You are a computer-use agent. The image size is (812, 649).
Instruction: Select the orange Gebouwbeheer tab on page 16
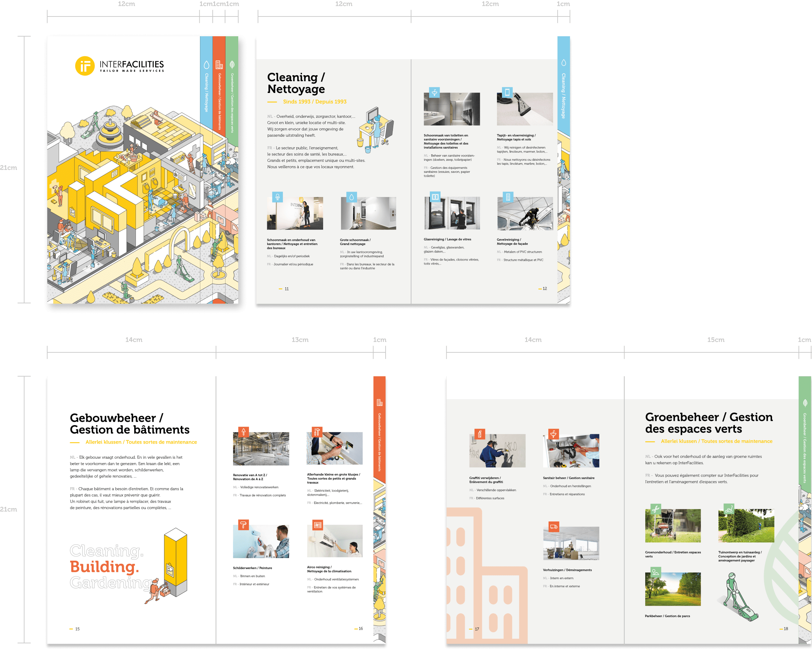379,430
